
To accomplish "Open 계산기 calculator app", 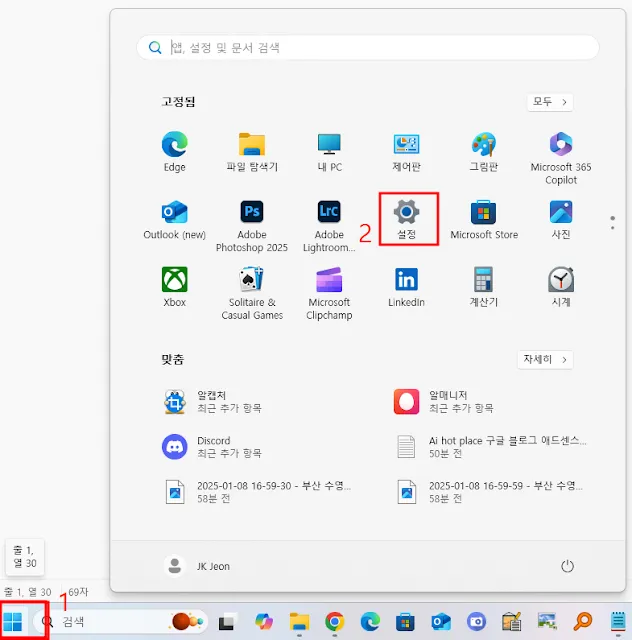I will click(483, 287).
